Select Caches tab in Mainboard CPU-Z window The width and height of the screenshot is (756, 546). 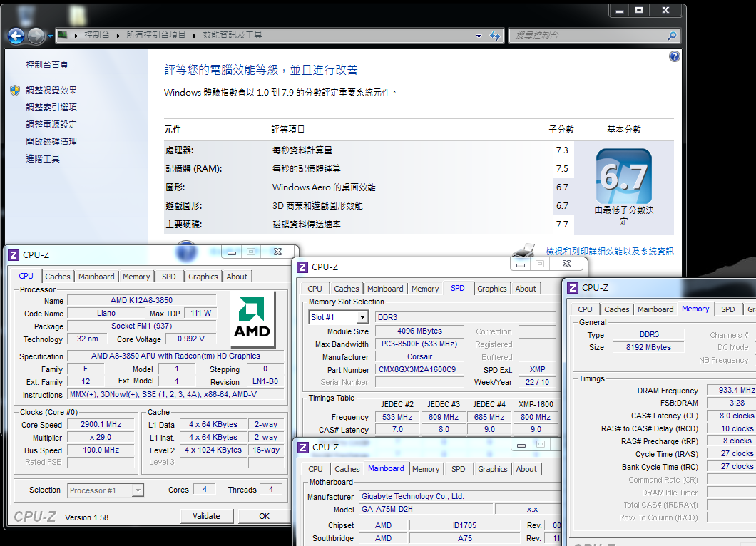pyautogui.click(x=347, y=469)
